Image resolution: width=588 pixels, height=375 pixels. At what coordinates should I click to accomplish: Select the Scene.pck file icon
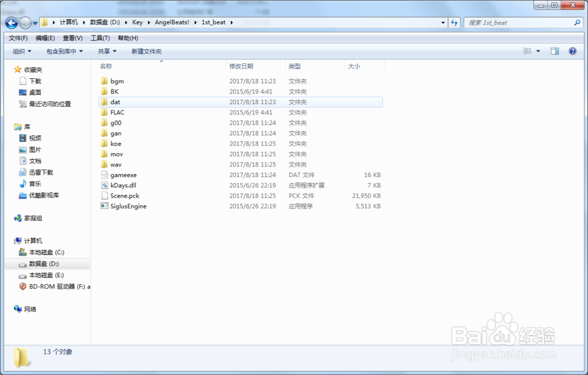[104, 195]
